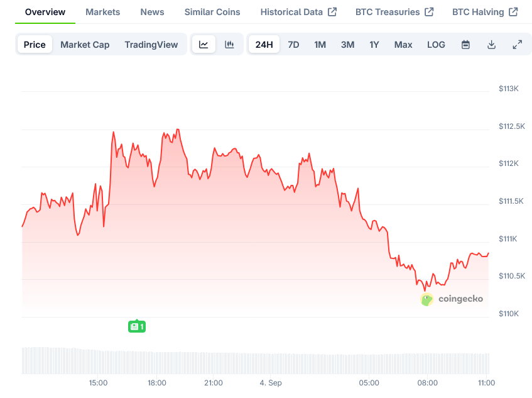Click the $113K axis label

point(509,89)
